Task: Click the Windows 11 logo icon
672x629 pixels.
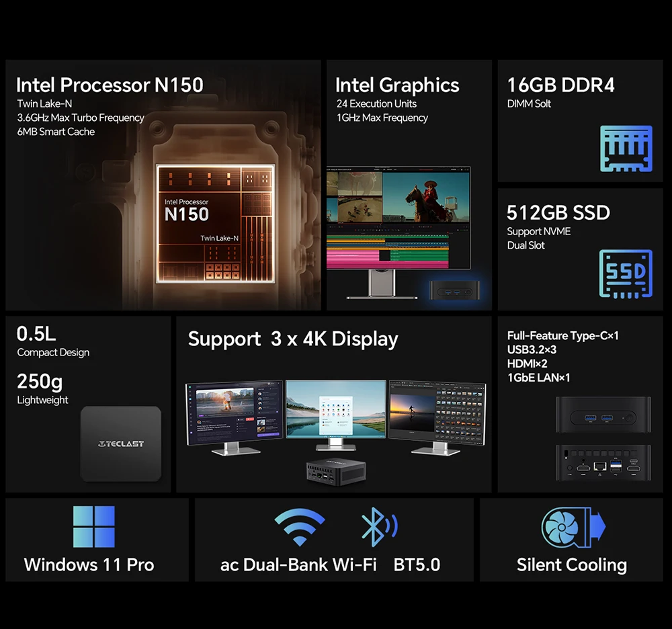Action: click(x=94, y=527)
